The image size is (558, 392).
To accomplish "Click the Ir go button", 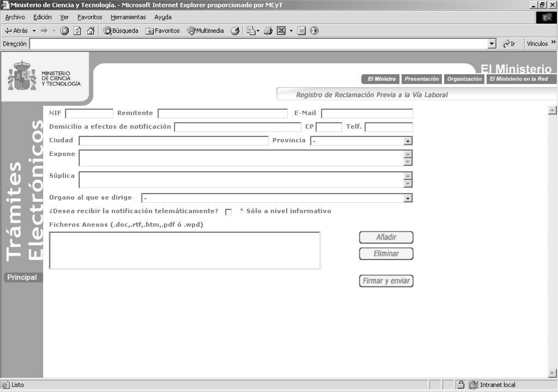I will [509, 44].
